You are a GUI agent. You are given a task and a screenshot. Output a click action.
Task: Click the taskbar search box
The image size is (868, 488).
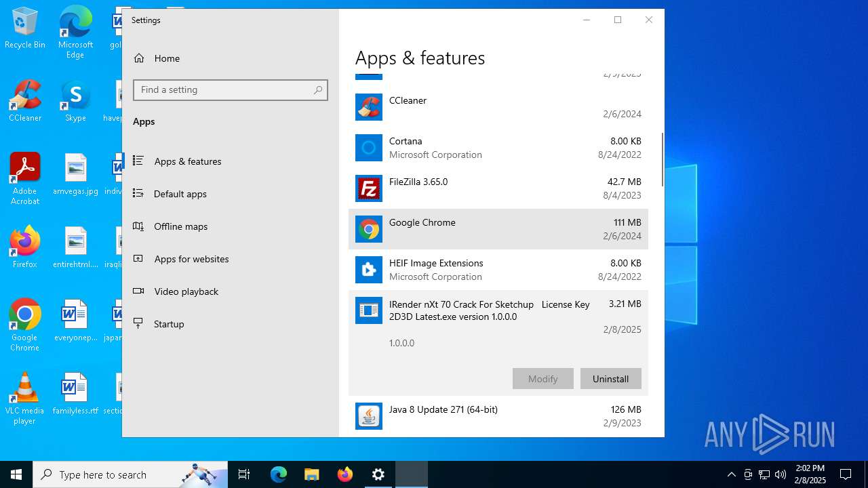click(x=130, y=474)
